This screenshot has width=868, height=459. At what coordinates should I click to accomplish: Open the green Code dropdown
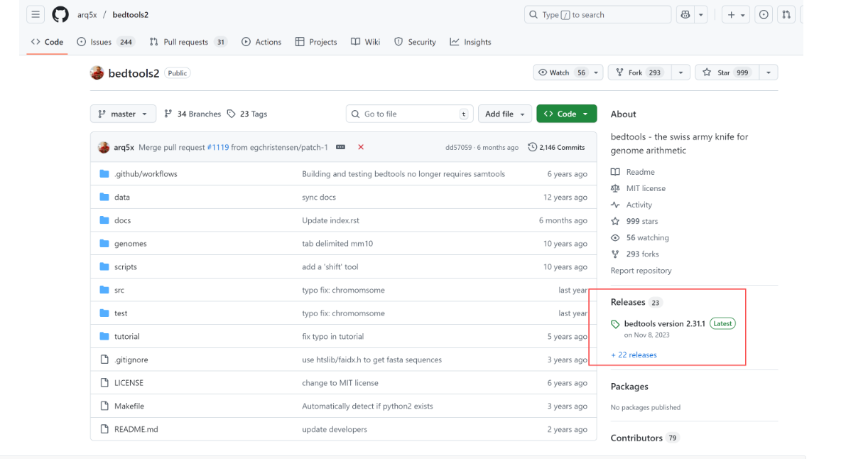[567, 114]
